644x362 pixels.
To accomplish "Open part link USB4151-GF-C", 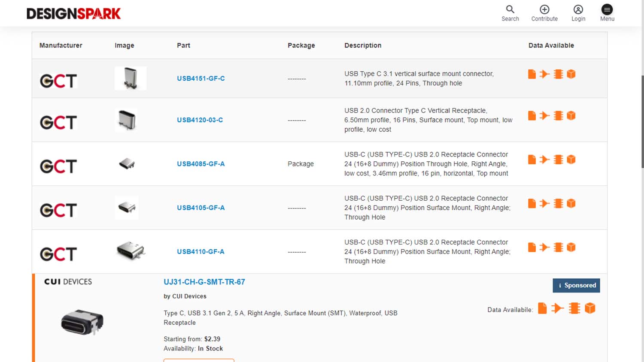I will (x=200, y=78).
